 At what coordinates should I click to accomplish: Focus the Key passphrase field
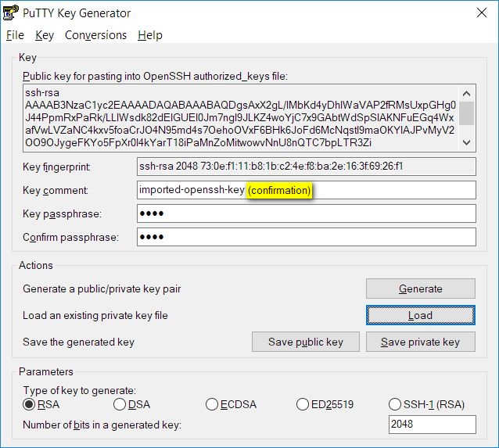306,213
